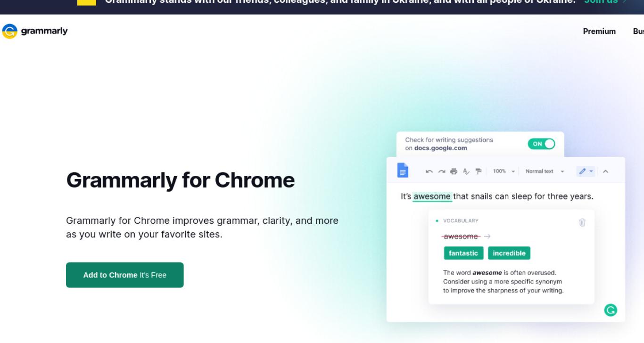Click the undo arrow icon
644x343 pixels.
click(429, 171)
